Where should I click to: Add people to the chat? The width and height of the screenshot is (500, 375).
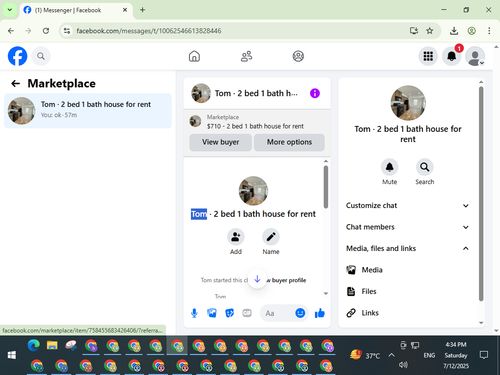pos(236,237)
